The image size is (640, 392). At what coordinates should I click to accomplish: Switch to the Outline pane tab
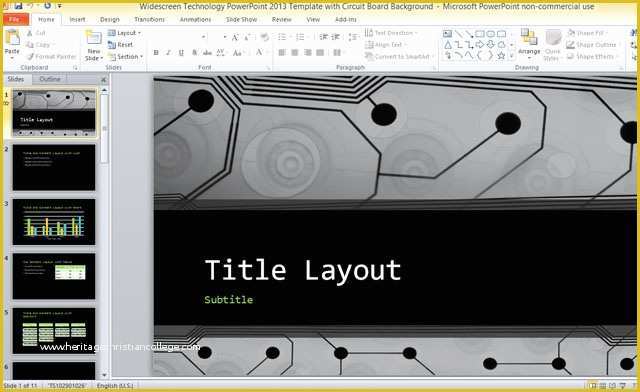[x=50, y=79]
